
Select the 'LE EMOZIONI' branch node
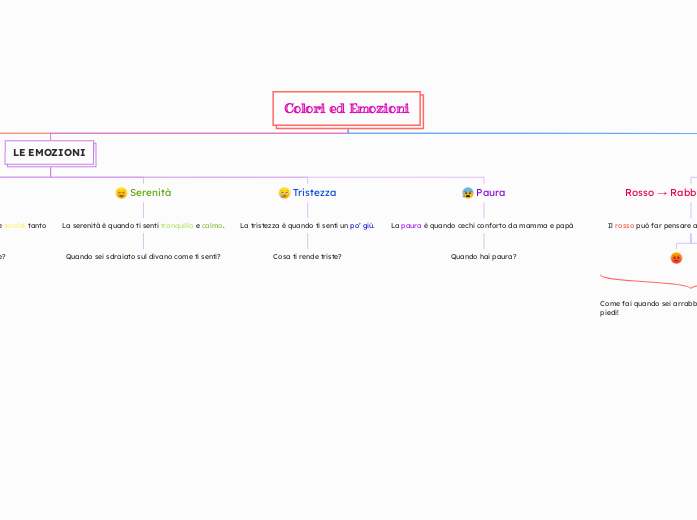pyautogui.click(x=49, y=152)
